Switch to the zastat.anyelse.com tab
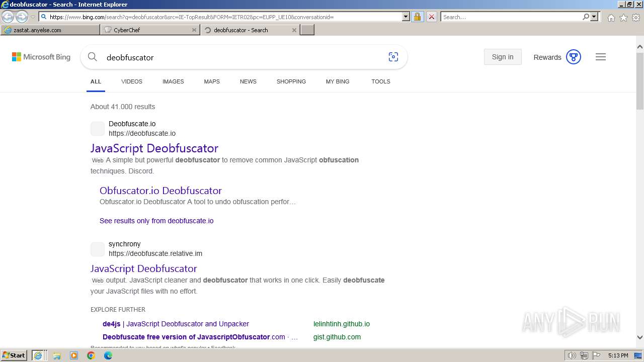 point(50,30)
